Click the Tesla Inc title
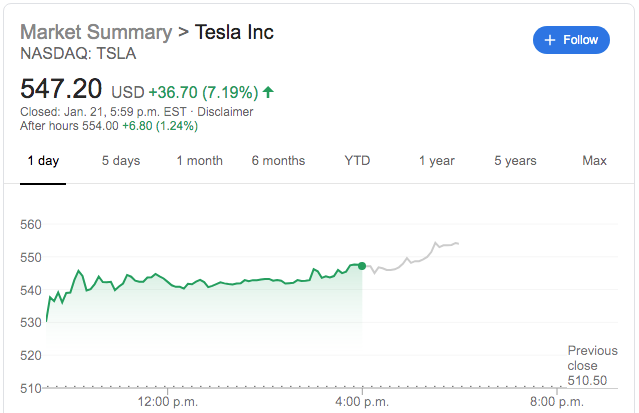The height and width of the screenshot is (413, 639). pos(234,31)
